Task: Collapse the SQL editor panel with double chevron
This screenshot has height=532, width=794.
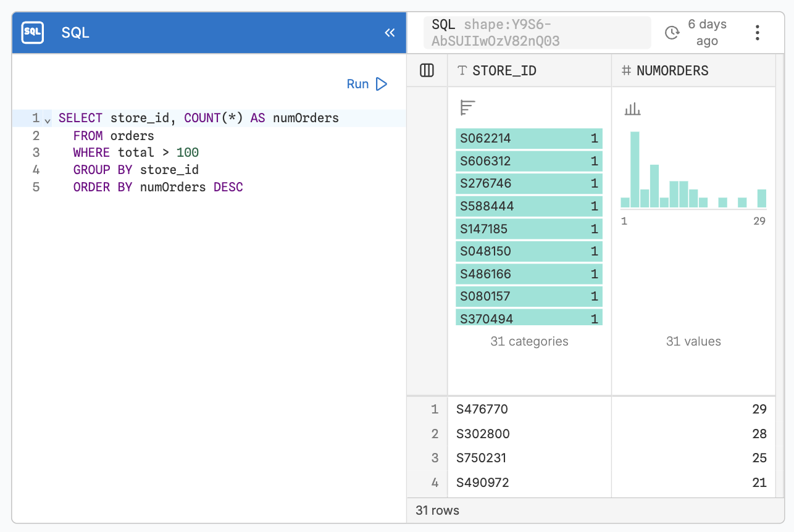Action: (x=390, y=33)
